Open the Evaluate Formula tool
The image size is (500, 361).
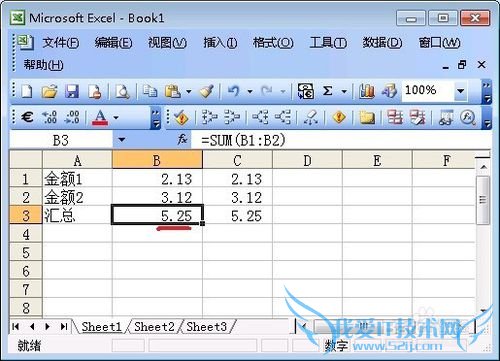pos(468,117)
